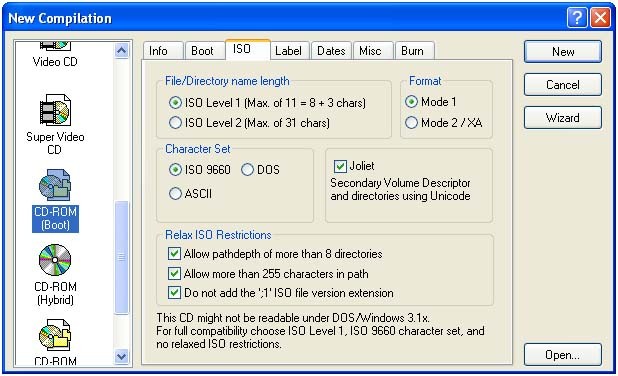Disable Allow more than 255 characters in path

(174, 273)
